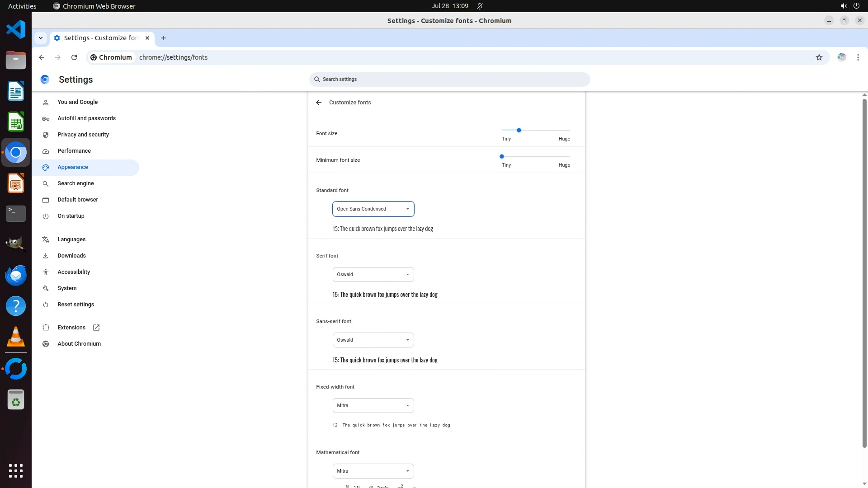Open the Mathematical font dropdown
Screen dimensions: 868x488
373,471
